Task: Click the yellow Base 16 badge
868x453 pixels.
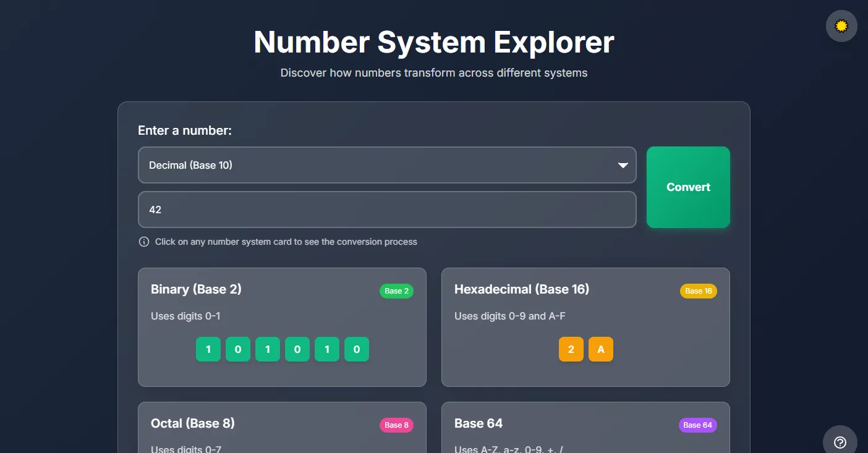Action: 699,291
